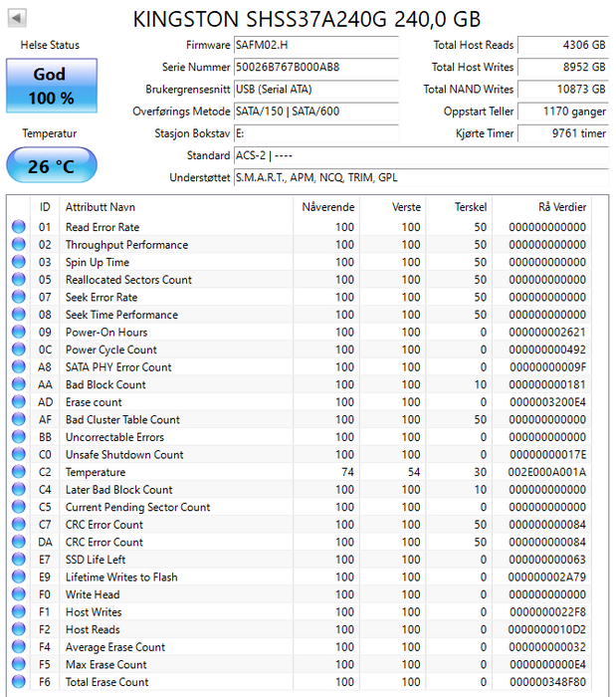This screenshot has width=616, height=697.
Task: Click power-on count value 1170 ganger
Action: [x=563, y=112]
